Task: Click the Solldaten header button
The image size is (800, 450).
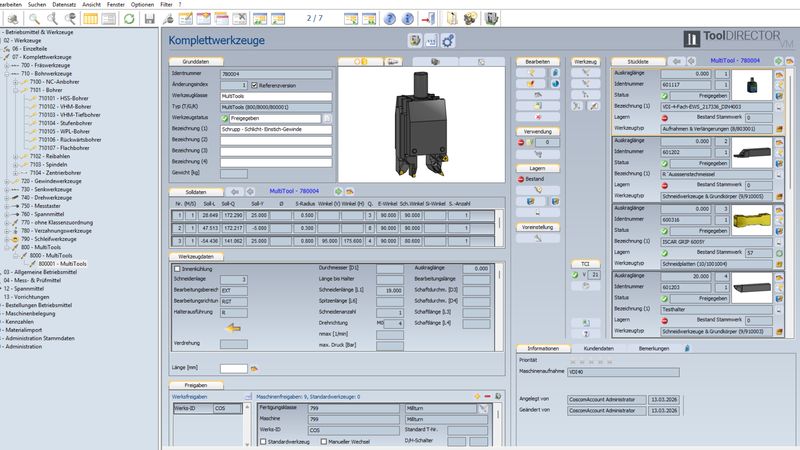Action: click(x=196, y=192)
